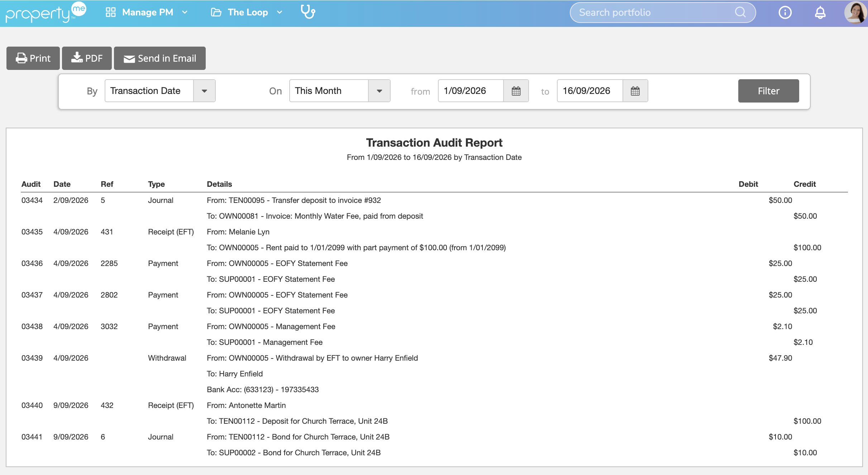The image size is (868, 475).
Task: Open the info help icon
Action: [785, 13]
